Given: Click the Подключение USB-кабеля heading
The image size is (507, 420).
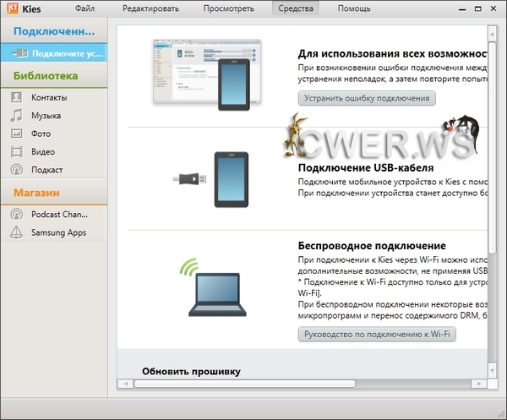Looking at the screenshot, I should pos(366,168).
